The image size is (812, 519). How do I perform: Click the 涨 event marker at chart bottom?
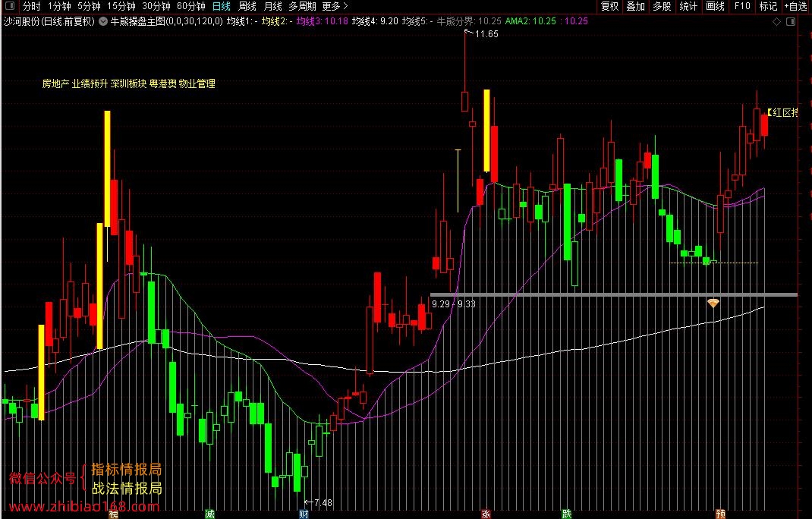(x=486, y=514)
